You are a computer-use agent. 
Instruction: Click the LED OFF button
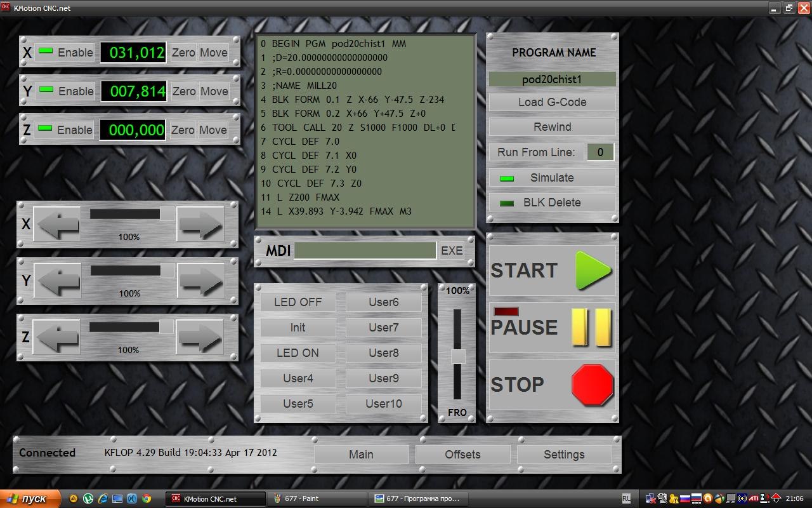click(298, 302)
